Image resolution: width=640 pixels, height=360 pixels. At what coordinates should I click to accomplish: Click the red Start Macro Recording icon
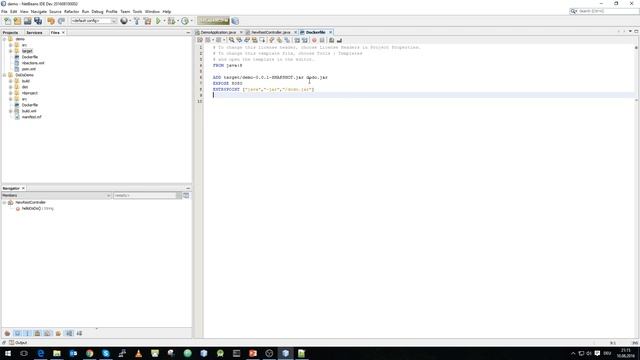314,40
